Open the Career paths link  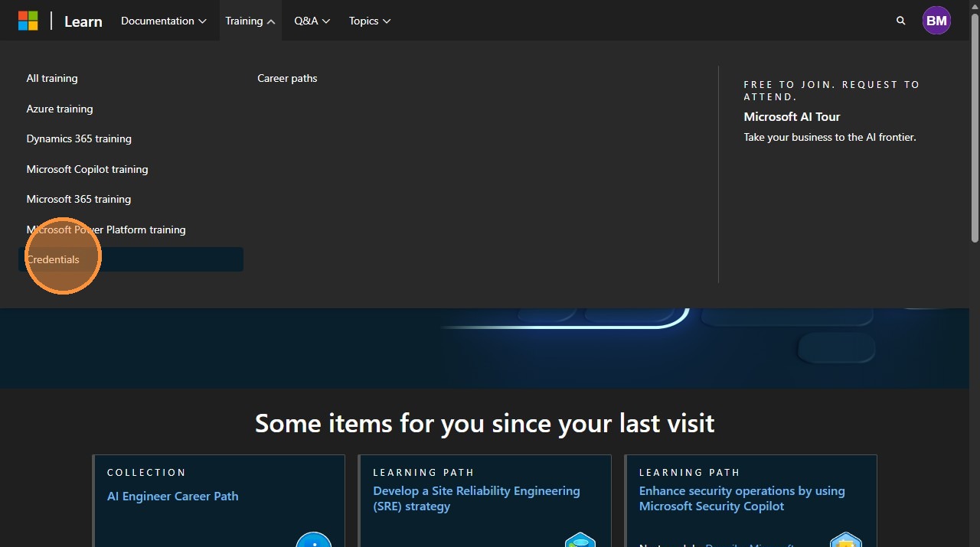click(287, 78)
